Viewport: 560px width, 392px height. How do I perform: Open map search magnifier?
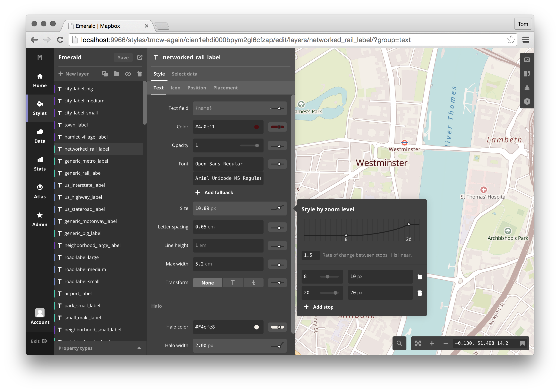pos(399,343)
